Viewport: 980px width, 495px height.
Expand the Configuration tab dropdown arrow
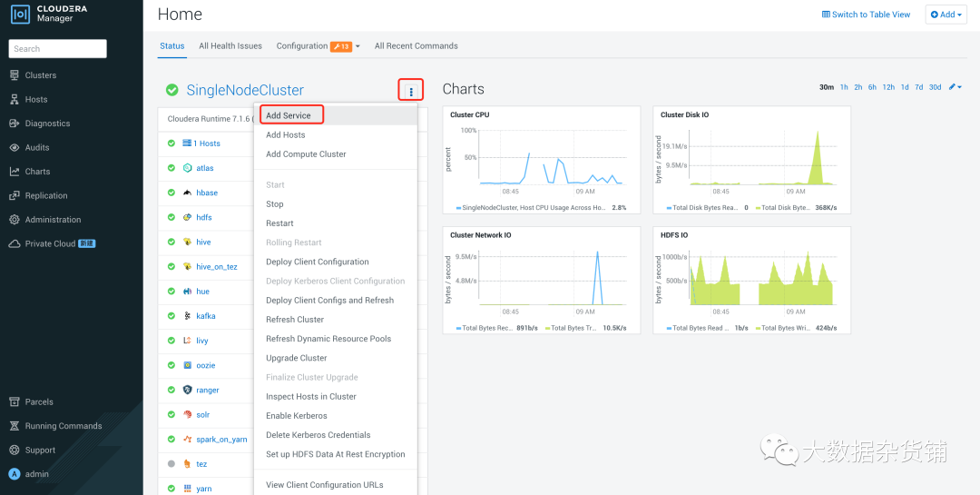[358, 46]
